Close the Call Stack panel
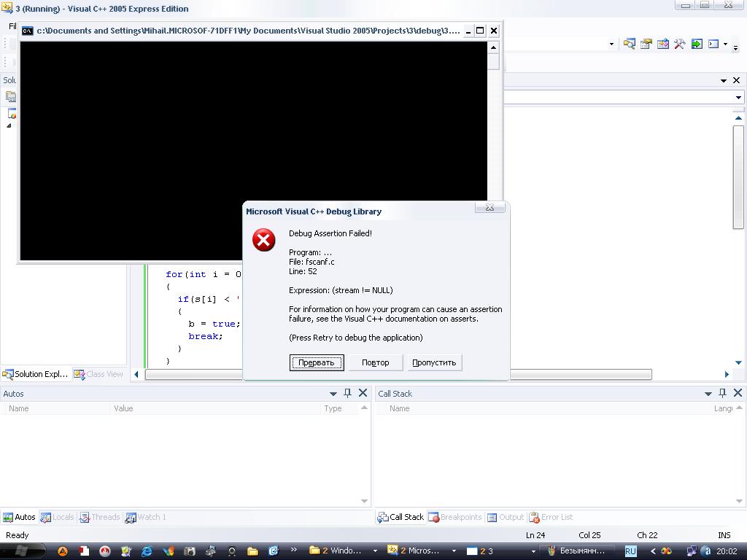747x560 pixels. [738, 393]
